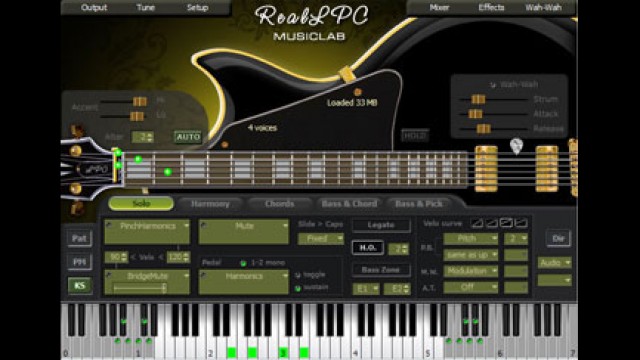Viewport: 640px width, 360px height.
Task: Select the first velocity curve icon
Action: 476,223
